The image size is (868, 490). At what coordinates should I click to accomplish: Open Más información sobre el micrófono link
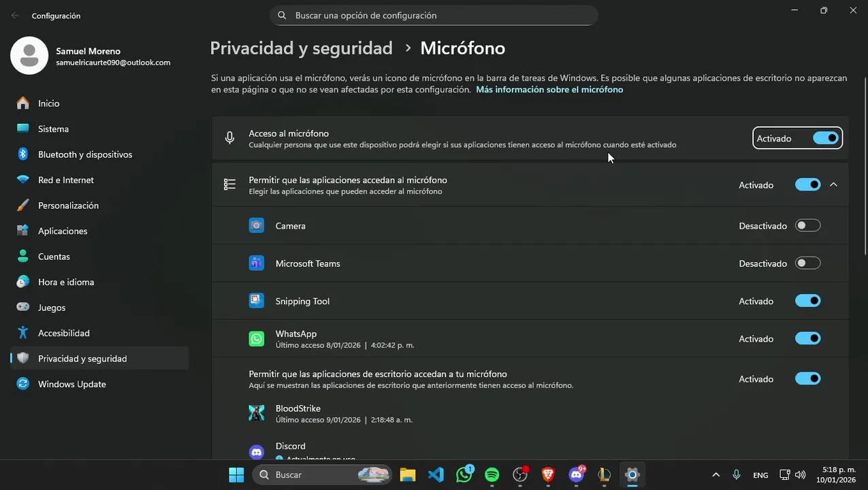tap(549, 89)
